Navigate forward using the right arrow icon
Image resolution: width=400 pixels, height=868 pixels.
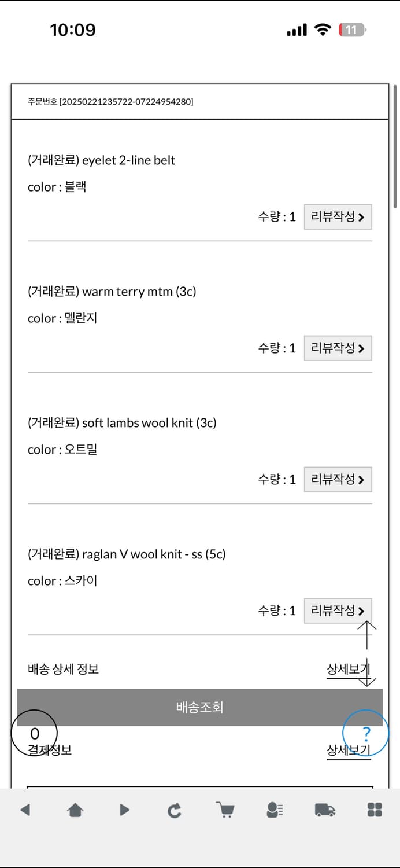coord(124,810)
